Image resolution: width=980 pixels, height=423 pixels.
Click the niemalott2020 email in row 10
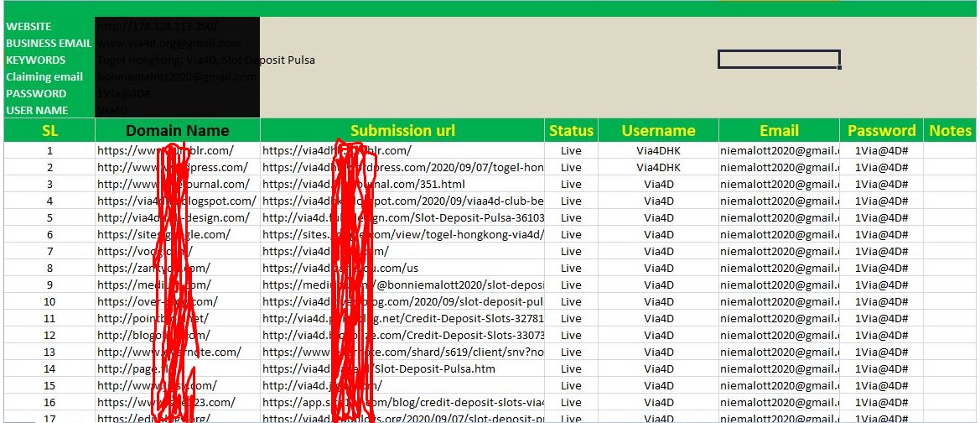tap(779, 301)
